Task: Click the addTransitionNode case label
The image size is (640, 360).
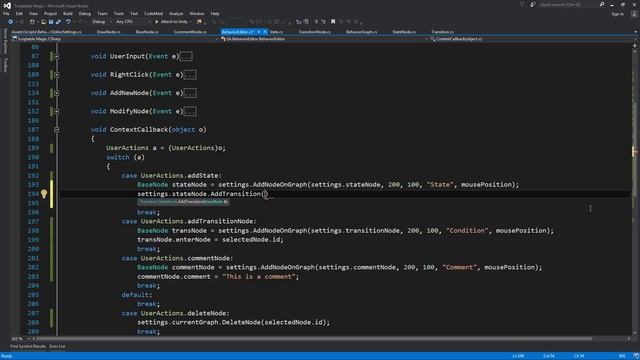Action: pos(189,221)
